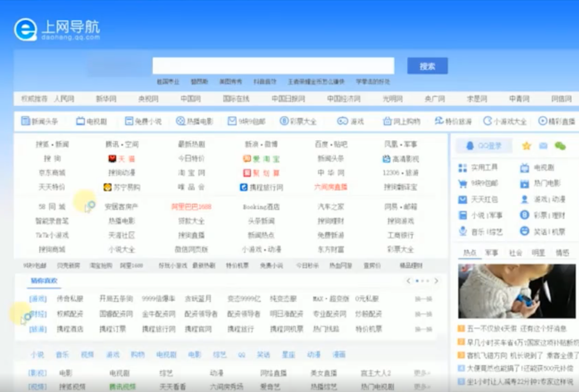Image resolution: width=579 pixels, height=392 pixels.
Task: Open the 阿里巴巴1688 link
Action: click(x=191, y=207)
